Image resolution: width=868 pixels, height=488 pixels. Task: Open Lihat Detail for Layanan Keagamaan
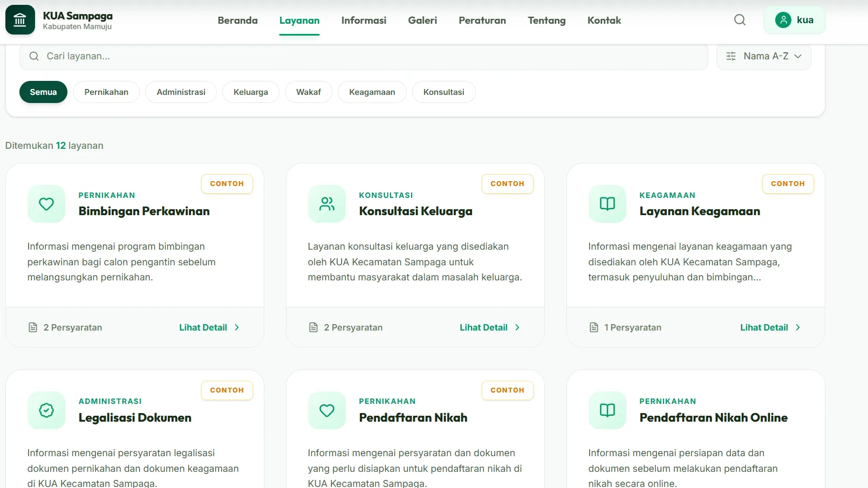771,327
